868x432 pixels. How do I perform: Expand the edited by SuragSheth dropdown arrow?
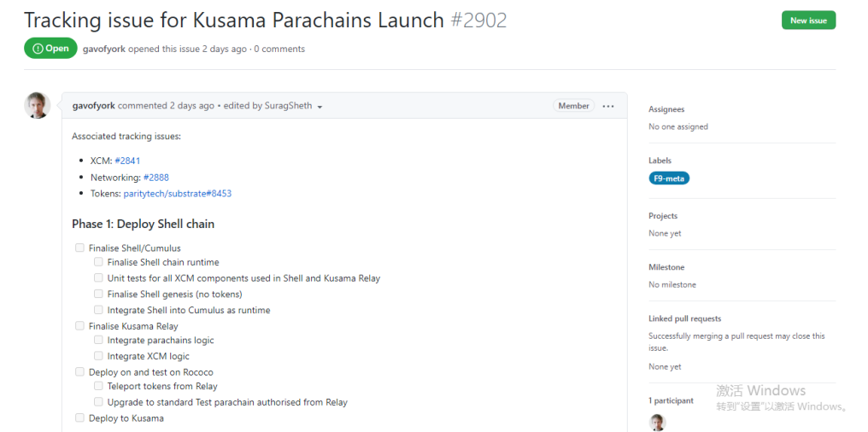[x=320, y=107]
